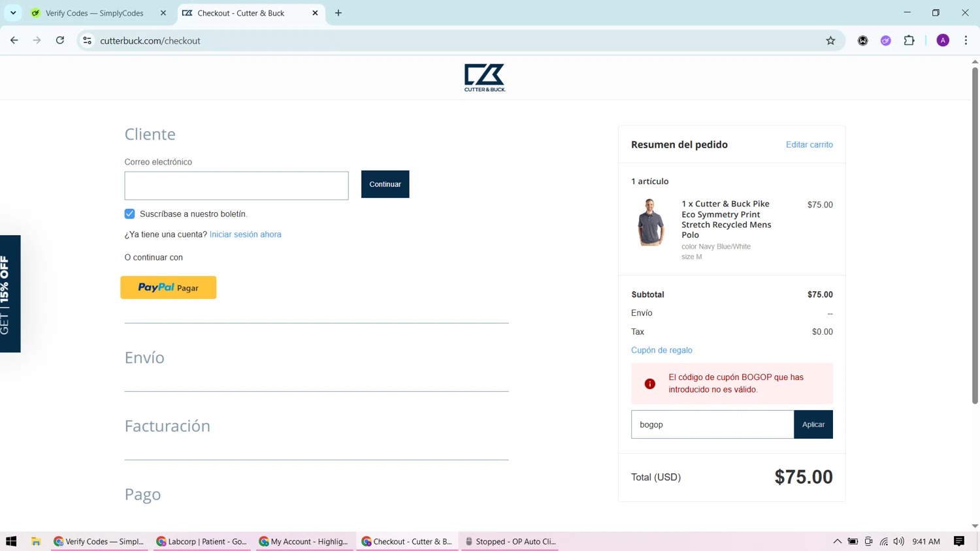
Task: Open the dark round extension icon in toolbar
Action: pyautogui.click(x=862, y=40)
